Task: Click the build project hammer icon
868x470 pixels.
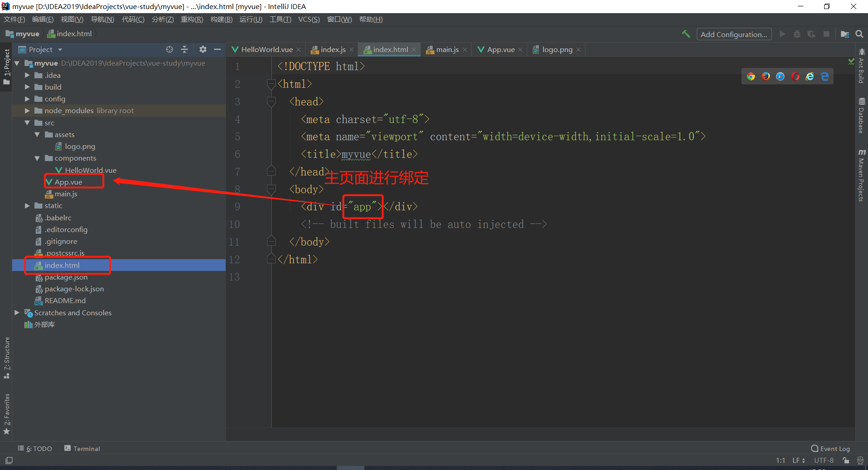Action: (x=686, y=34)
